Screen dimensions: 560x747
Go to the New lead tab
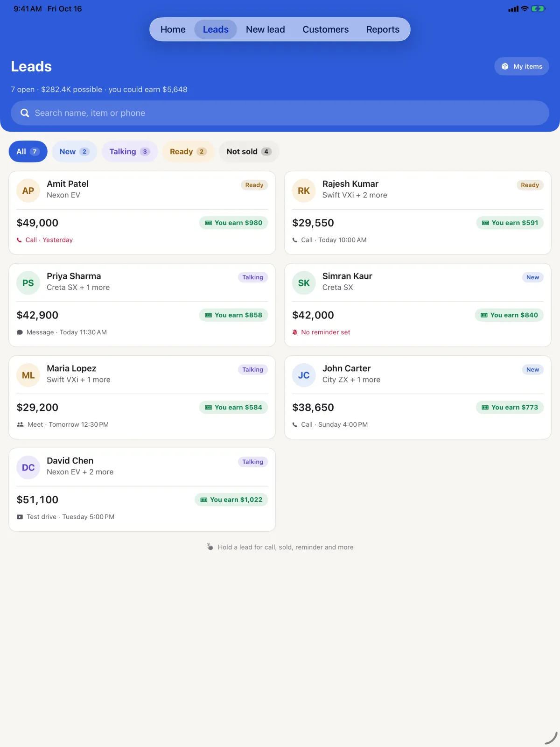265,29
